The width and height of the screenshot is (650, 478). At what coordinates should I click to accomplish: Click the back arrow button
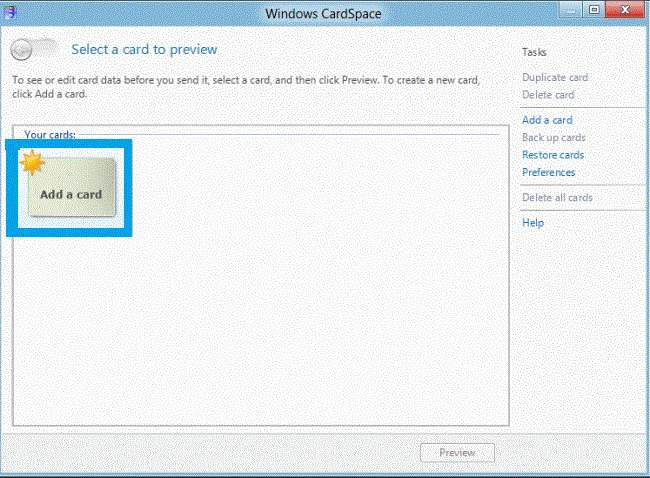pyautogui.click(x=21, y=50)
